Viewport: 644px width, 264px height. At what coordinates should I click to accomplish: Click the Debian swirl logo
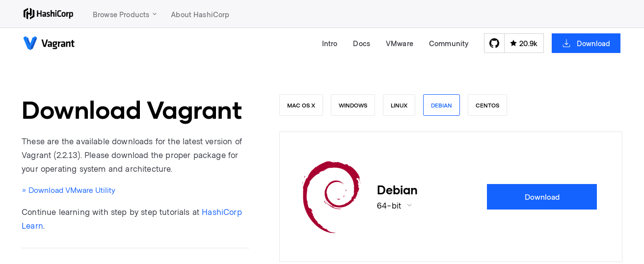click(331, 197)
